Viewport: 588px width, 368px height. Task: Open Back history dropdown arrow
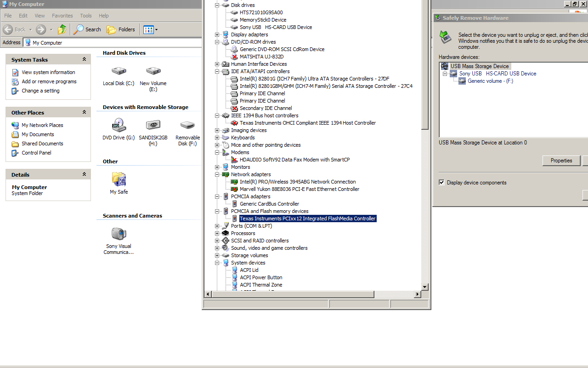31,29
